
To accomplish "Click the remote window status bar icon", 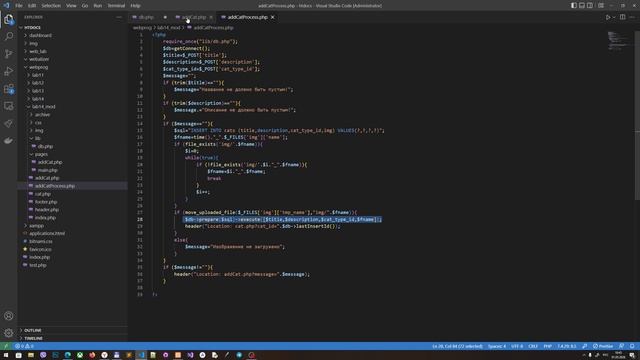I will pos(6,346).
